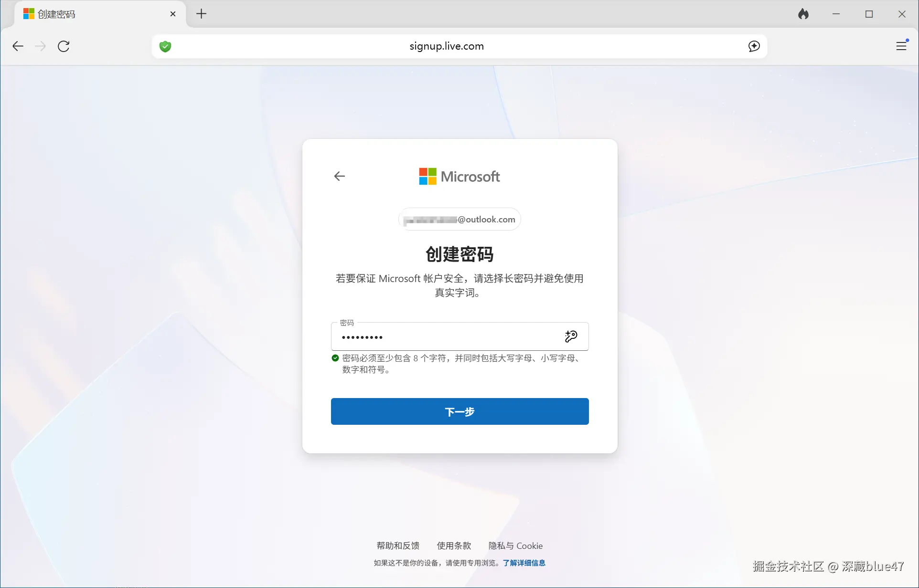Screen dimensions: 919x588
Task: Reload the current page
Action: click(64, 46)
